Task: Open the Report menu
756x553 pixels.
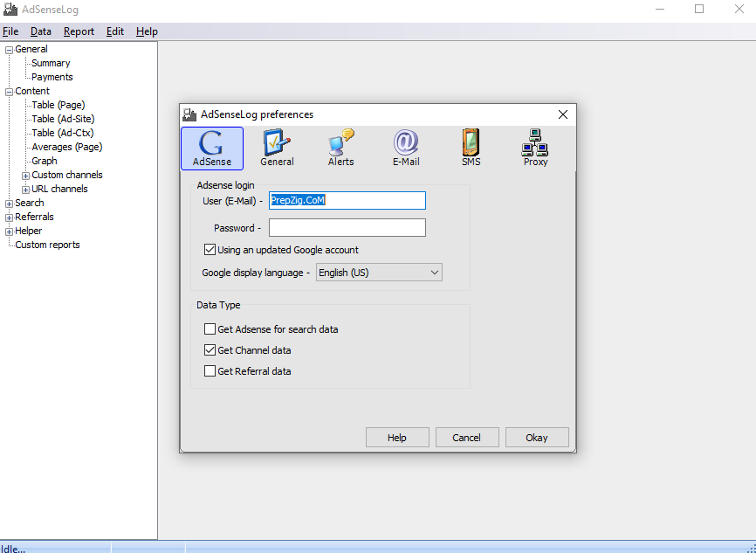Action: 79,31
